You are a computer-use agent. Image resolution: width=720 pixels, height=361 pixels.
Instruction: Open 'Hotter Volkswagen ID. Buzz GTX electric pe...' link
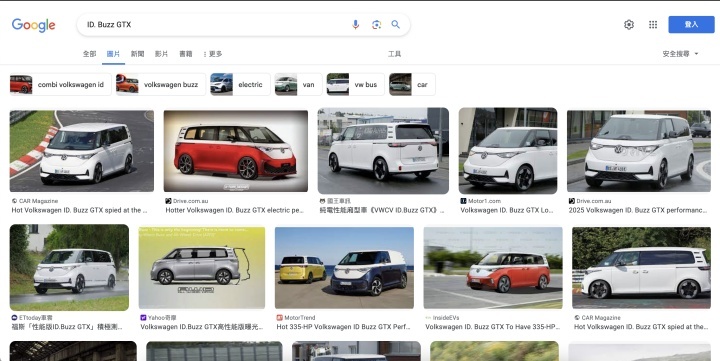(235, 210)
